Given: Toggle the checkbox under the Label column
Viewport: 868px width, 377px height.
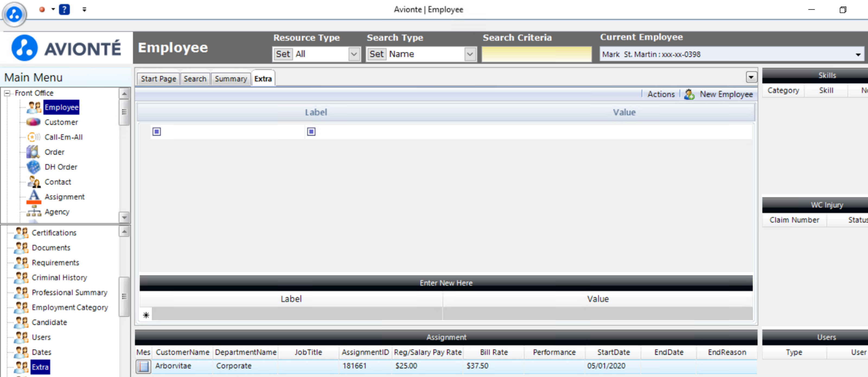Looking at the screenshot, I should pyautogui.click(x=157, y=132).
